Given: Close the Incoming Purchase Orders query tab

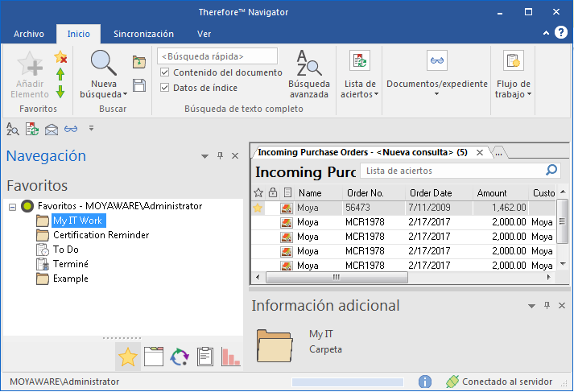Looking at the screenshot, I should 480,153.
